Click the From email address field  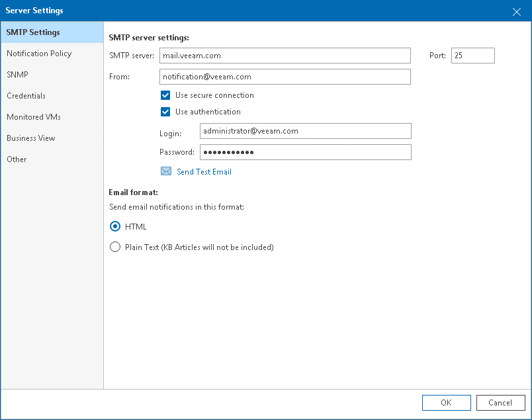285,77
